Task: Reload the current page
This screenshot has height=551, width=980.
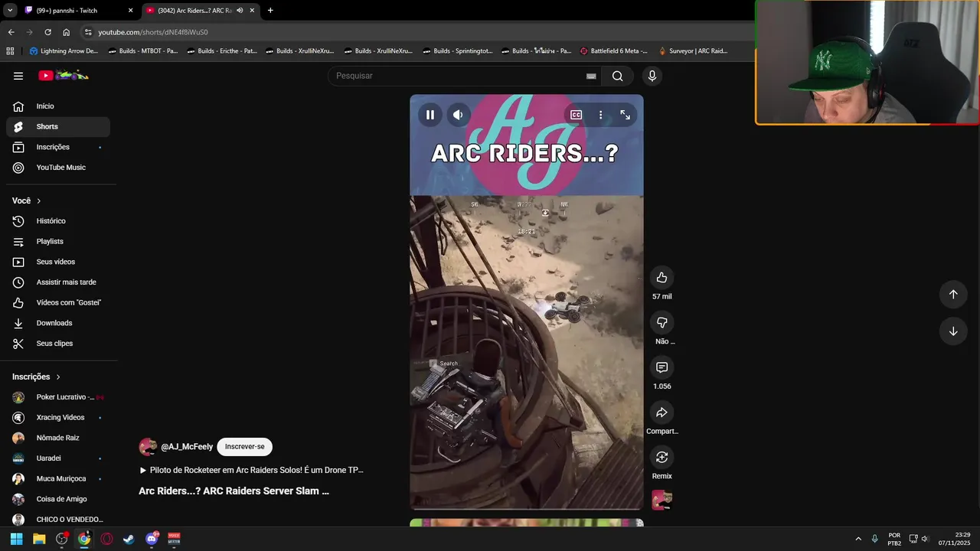Action: click(x=47, y=32)
